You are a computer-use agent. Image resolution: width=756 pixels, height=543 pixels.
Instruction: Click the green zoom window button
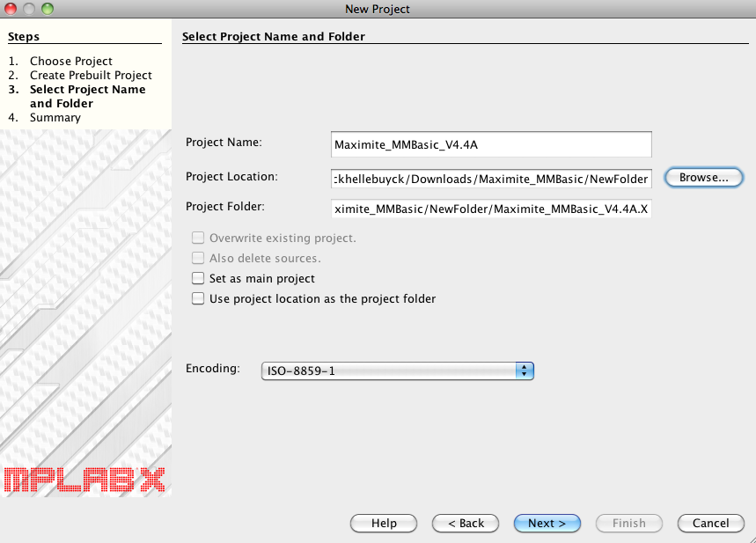pos(47,9)
